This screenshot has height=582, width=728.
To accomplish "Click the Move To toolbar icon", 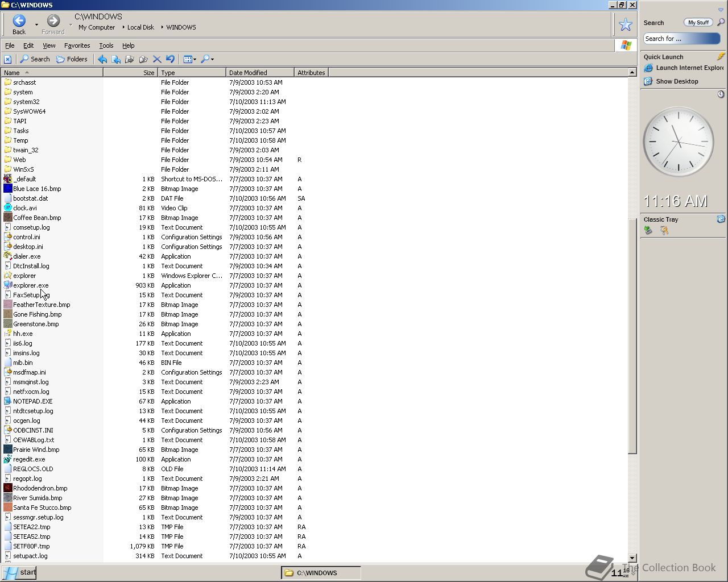I will (116, 59).
